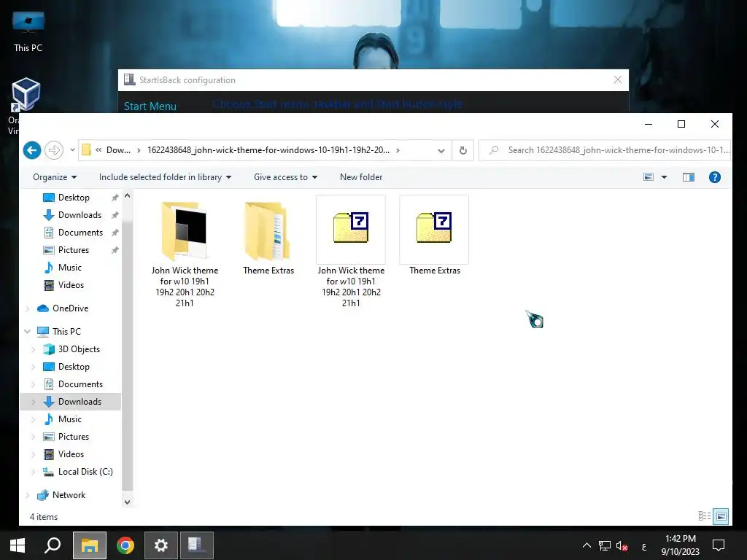Expand Music node under This PC
747x560 pixels.
click(x=33, y=419)
